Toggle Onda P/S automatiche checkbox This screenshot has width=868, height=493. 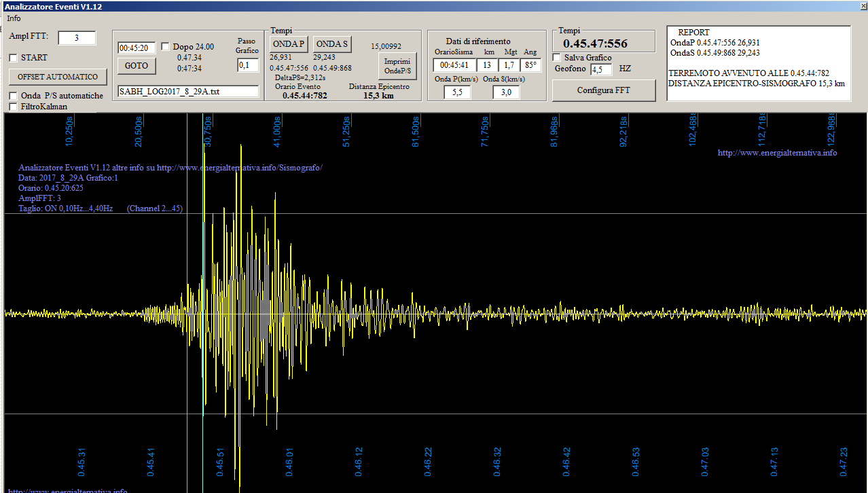14,96
